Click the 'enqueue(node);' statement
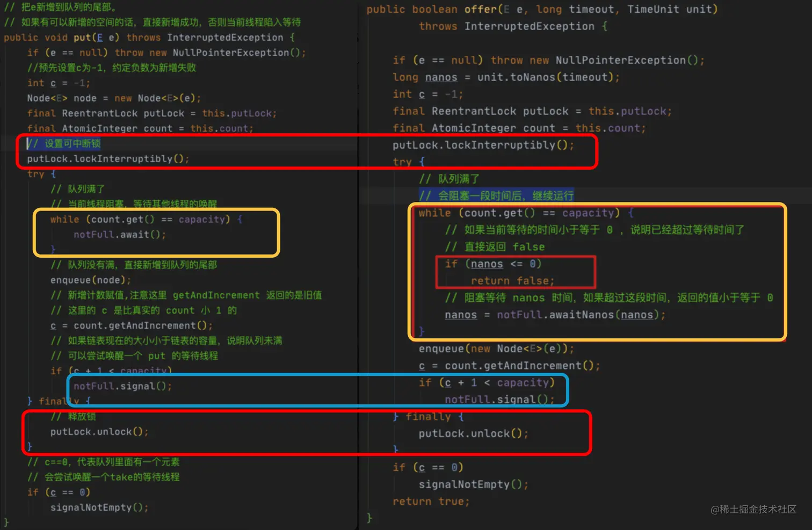Screen dimensions: 812x530 click(91, 280)
